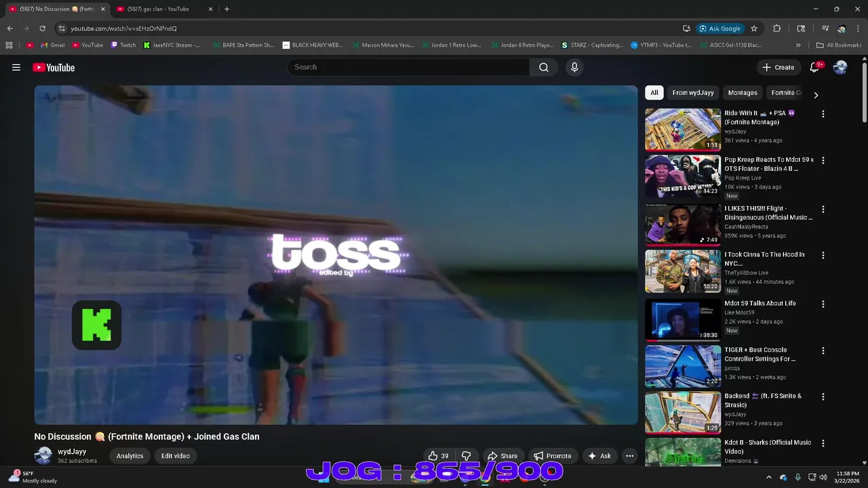Open options for Mdot 59 Talks video
Image resolution: width=868 pixels, height=488 pixels.
tap(823, 304)
